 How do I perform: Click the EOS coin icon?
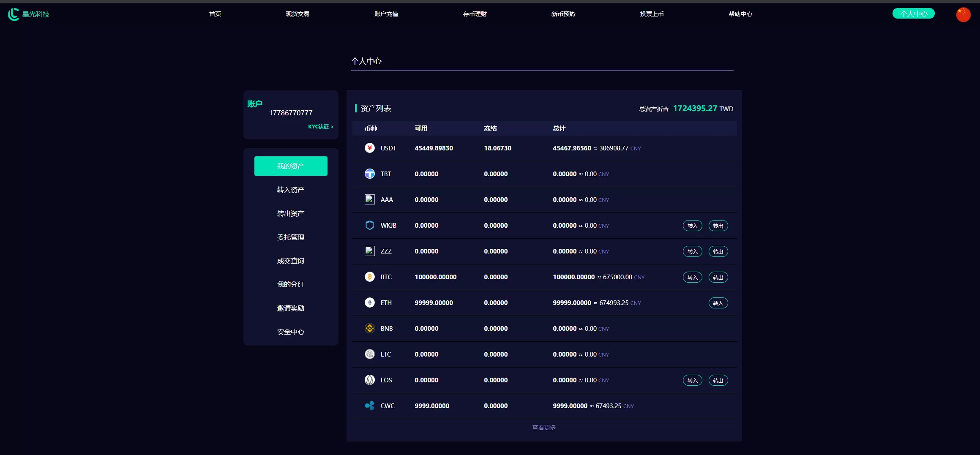pyautogui.click(x=369, y=380)
